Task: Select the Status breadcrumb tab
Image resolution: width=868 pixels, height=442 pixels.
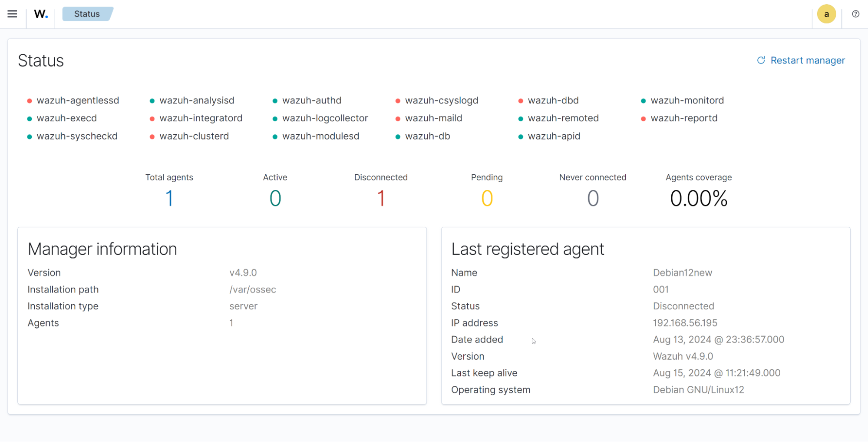Action: point(87,14)
